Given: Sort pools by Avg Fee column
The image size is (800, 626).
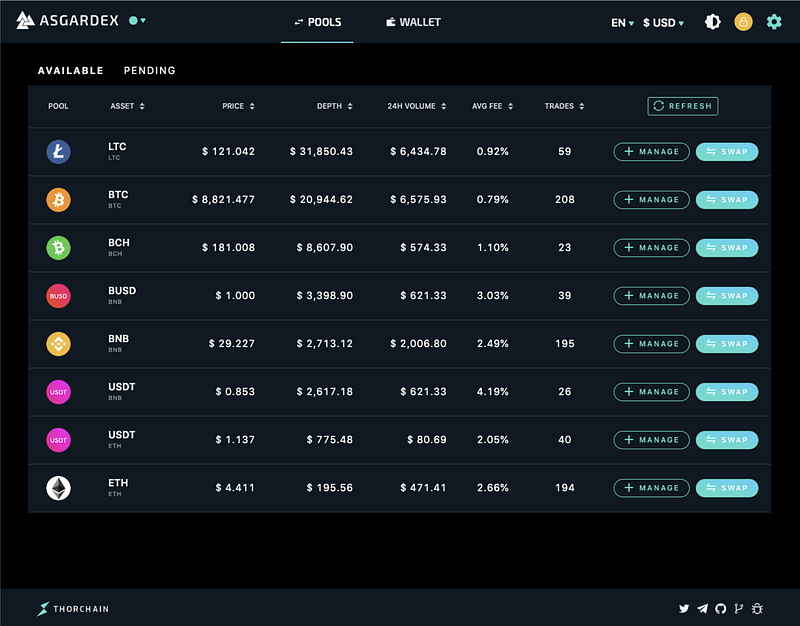Looking at the screenshot, I should click(492, 106).
